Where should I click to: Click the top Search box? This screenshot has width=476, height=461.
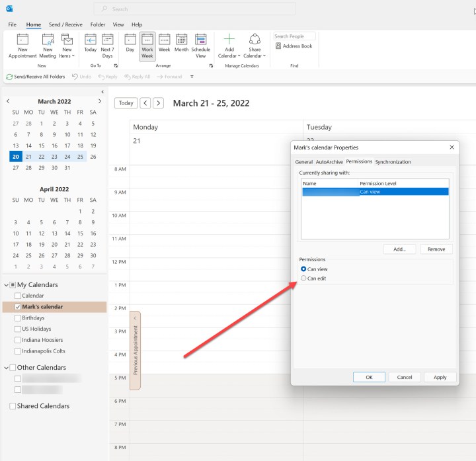click(194, 9)
